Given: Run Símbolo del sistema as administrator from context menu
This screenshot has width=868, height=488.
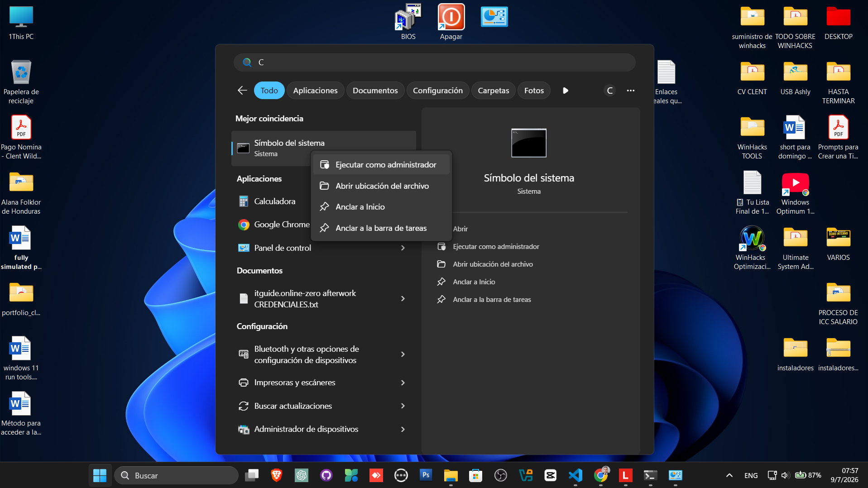Looking at the screenshot, I should click(x=381, y=165).
